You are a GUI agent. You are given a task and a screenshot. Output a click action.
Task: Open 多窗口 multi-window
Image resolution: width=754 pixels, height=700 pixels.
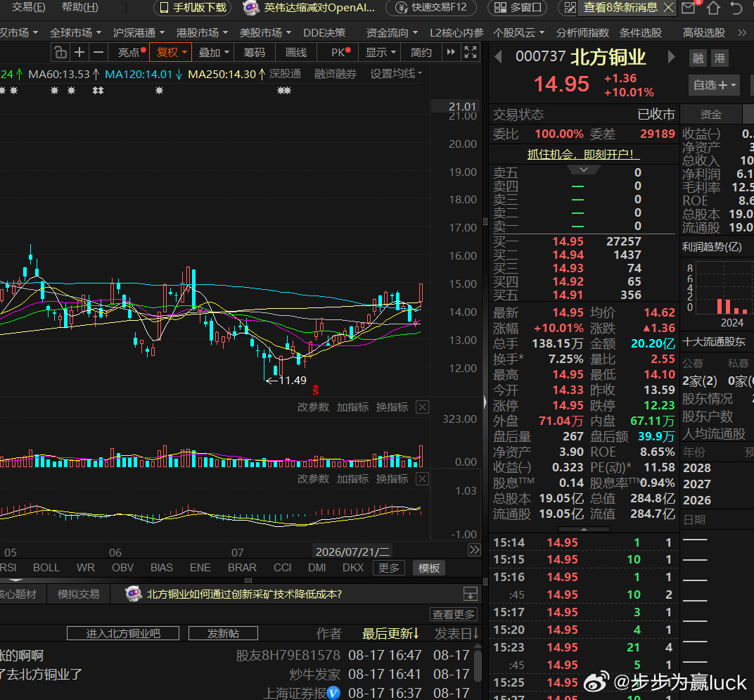(518, 7)
